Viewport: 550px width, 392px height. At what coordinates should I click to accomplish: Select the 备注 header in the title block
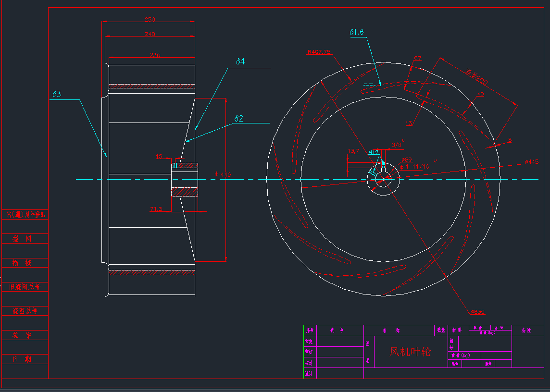[527, 331]
